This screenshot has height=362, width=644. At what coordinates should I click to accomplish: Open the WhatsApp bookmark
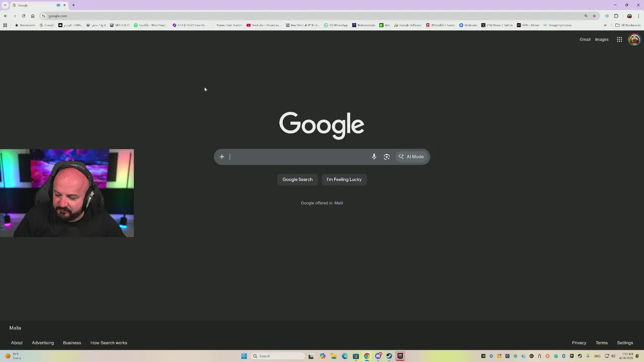click(x=336, y=25)
